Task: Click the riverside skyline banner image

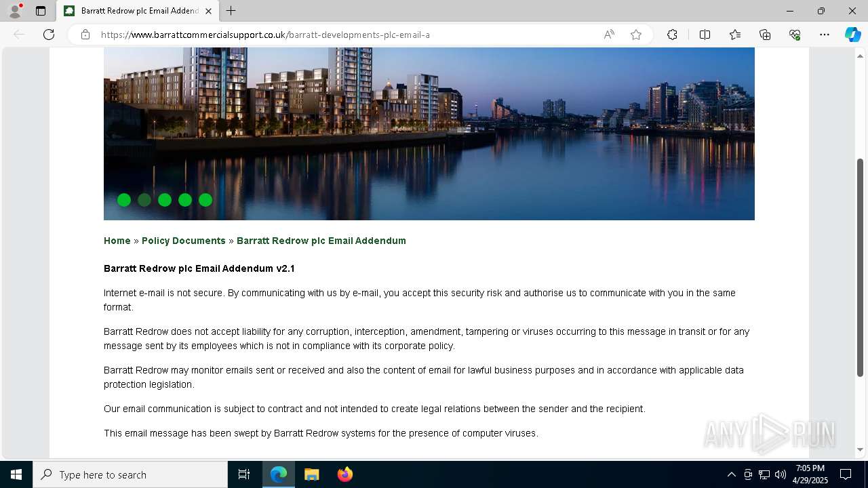Action: point(429,134)
